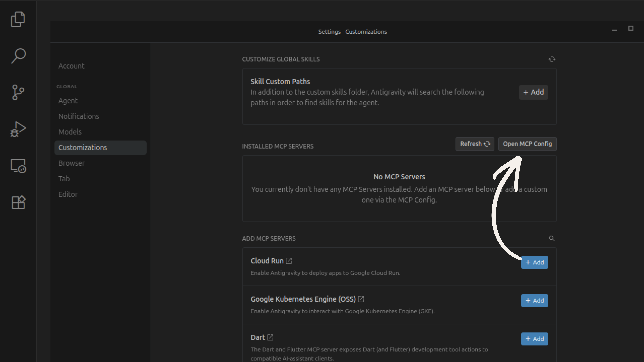This screenshot has width=644, height=362.
Task: Open Run and Debug icon
Action: click(18, 129)
